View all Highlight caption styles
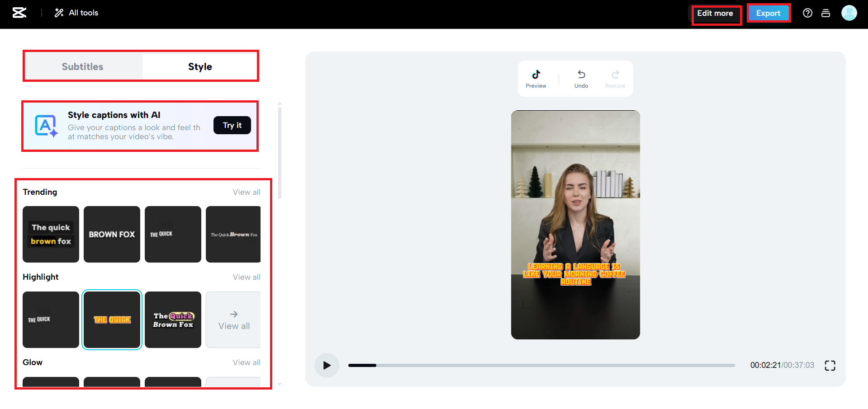 tap(247, 277)
